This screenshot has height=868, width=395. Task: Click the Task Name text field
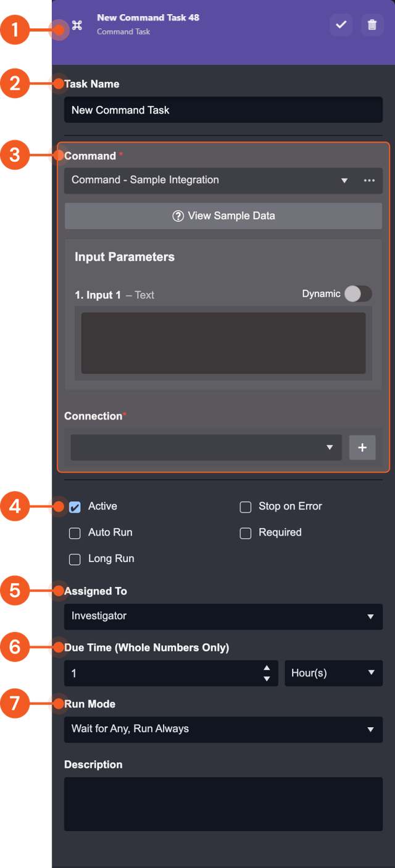click(x=223, y=110)
